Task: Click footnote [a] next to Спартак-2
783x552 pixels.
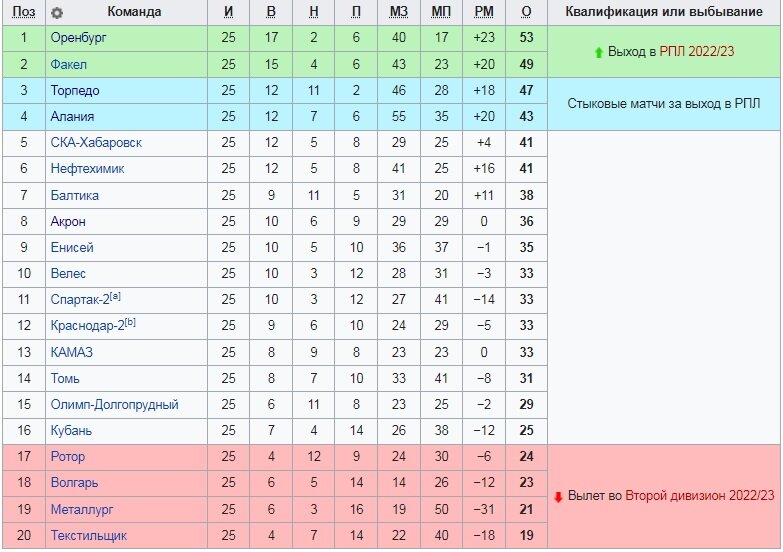Action: click(x=115, y=296)
